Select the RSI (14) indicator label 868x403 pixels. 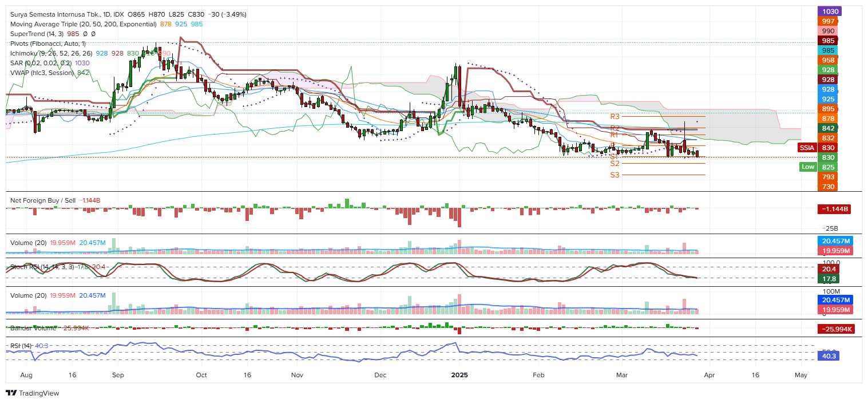[x=21, y=346]
